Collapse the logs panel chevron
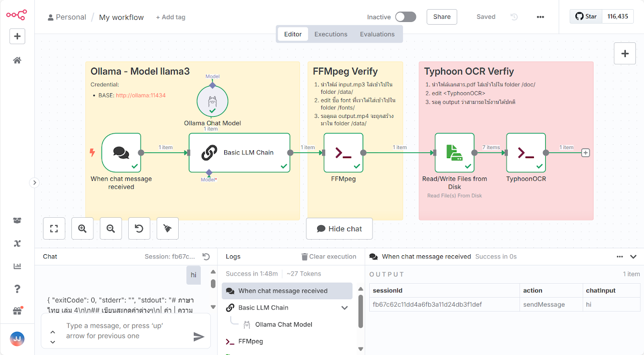 tap(633, 257)
